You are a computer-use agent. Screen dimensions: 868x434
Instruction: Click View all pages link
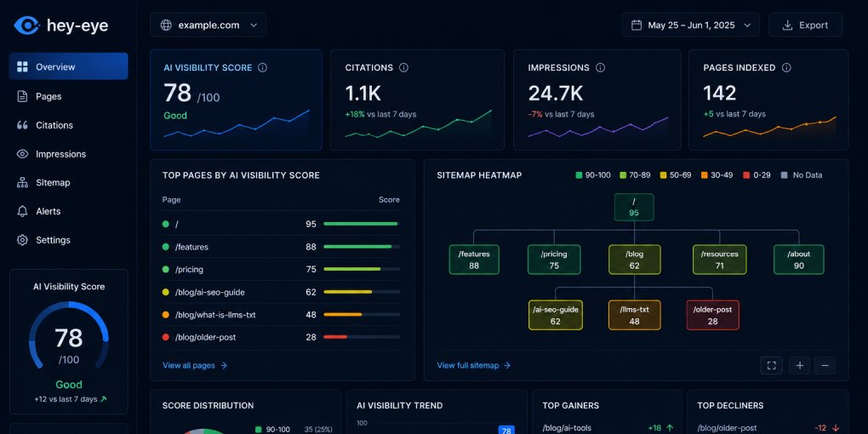(195, 365)
